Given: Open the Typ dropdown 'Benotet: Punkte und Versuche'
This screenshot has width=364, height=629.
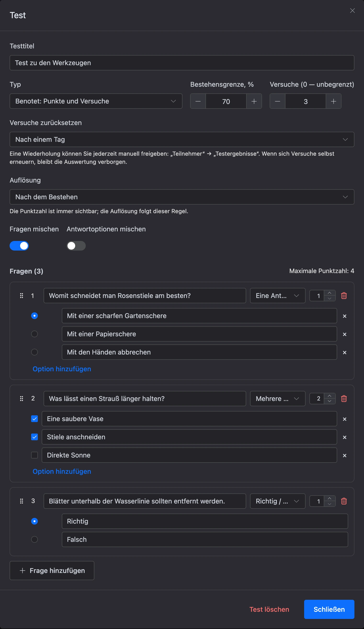Looking at the screenshot, I should pyautogui.click(x=96, y=101).
